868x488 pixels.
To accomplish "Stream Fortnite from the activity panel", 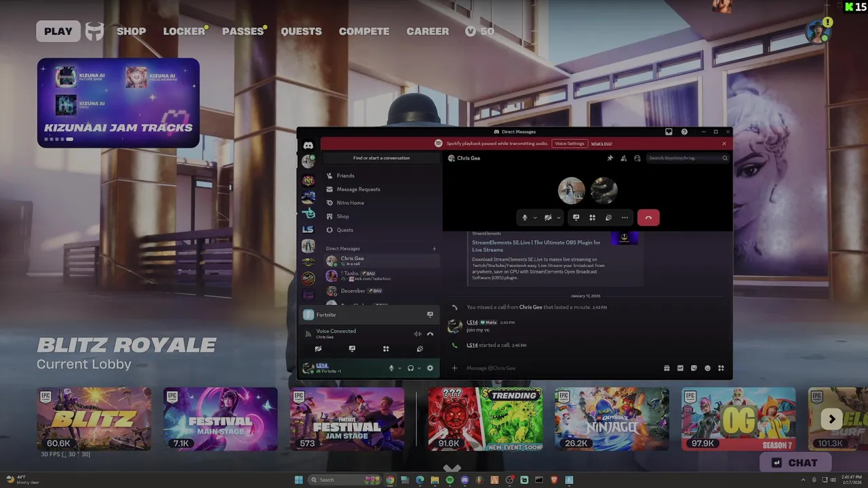I will coord(430,314).
